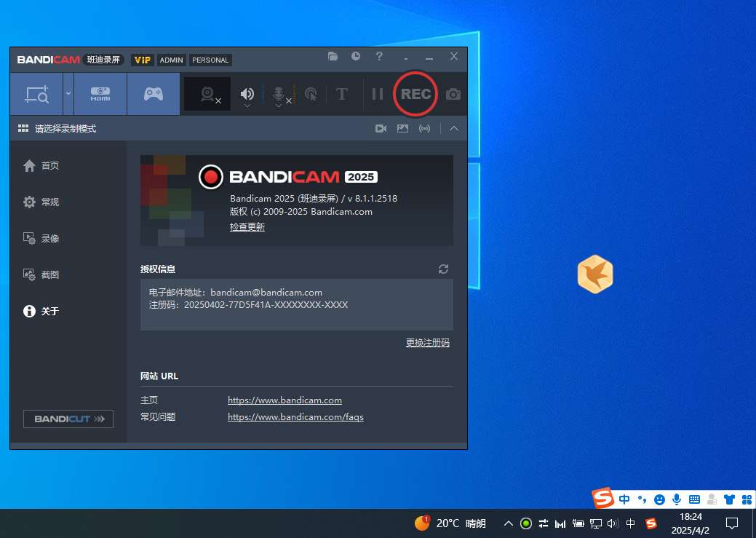The width and height of the screenshot is (756, 538).
Task: Go to 首页 home tab
Action: 41,165
